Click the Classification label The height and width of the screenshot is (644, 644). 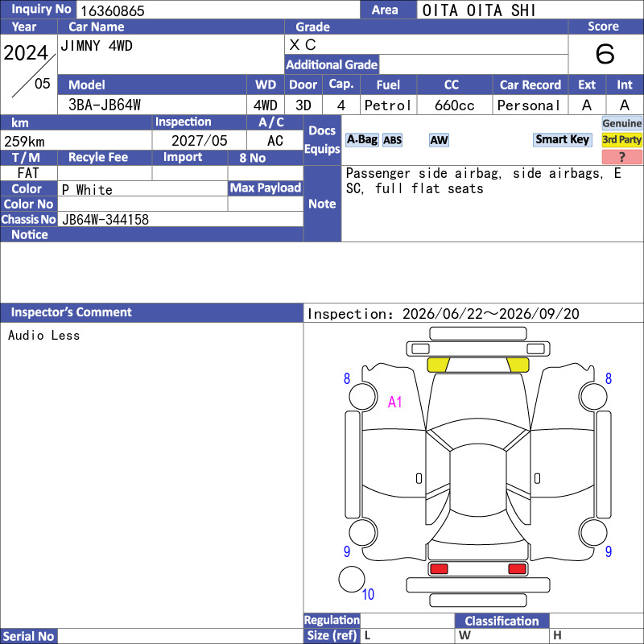[x=502, y=621]
